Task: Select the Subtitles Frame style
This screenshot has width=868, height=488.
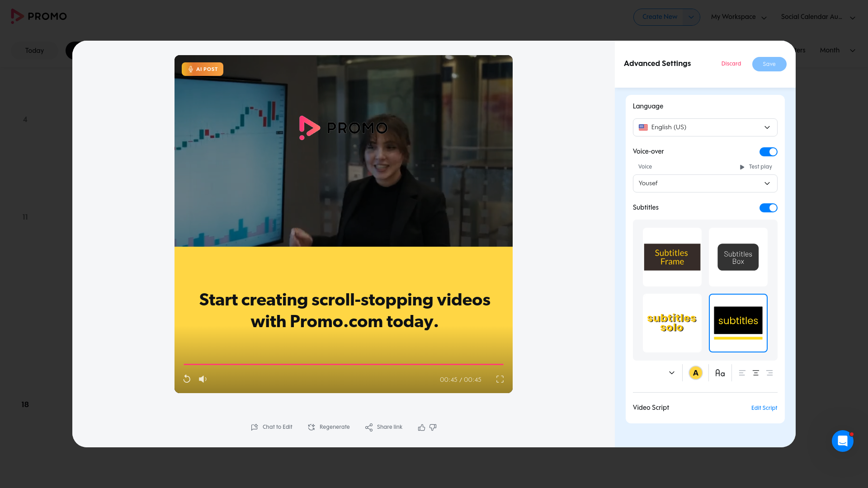Action: click(x=672, y=257)
